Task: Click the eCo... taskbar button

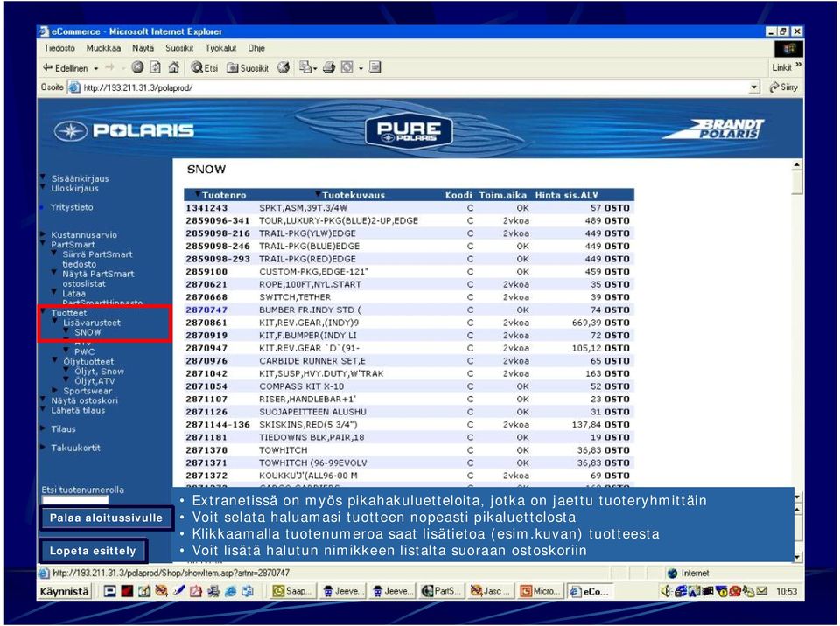Action: pyautogui.click(x=590, y=591)
